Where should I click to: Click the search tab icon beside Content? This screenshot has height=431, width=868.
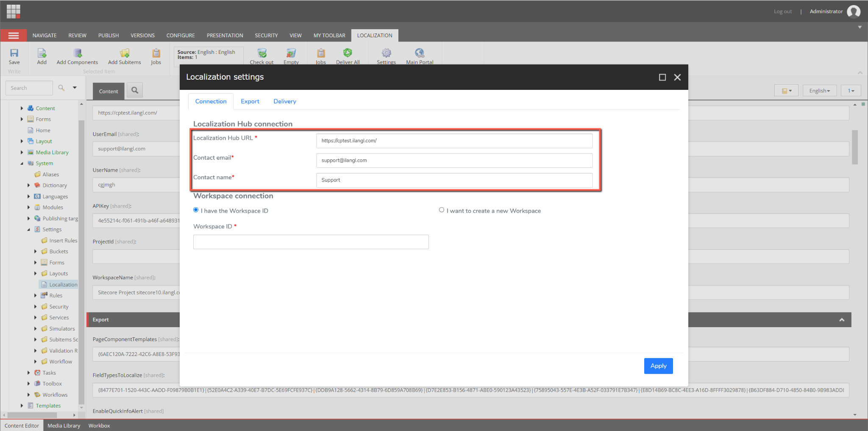(x=135, y=90)
